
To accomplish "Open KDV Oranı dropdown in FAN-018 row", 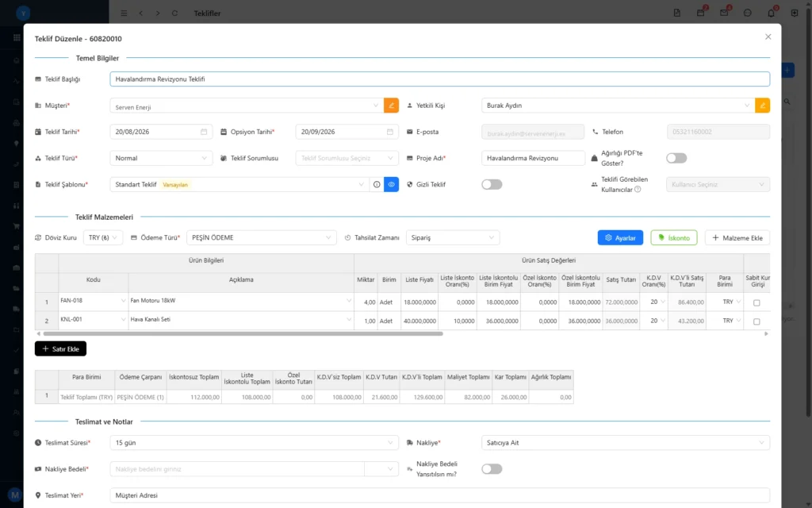I will tap(653, 302).
